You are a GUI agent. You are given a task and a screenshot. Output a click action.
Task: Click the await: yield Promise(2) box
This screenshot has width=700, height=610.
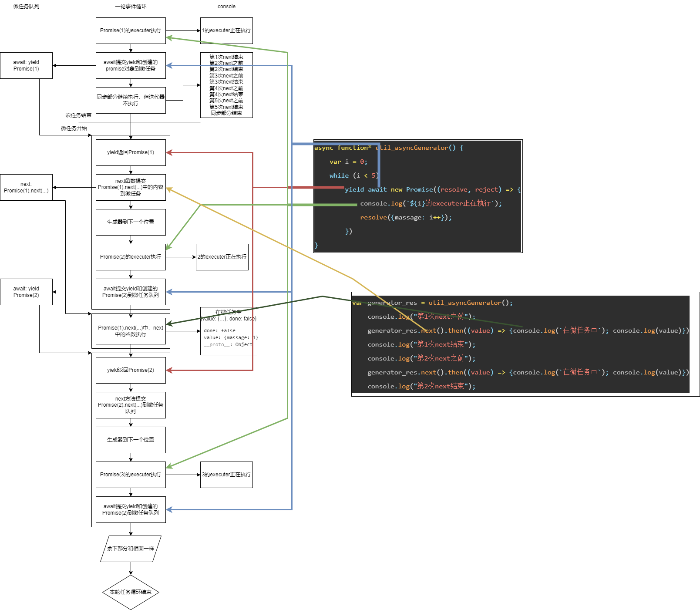point(26,292)
